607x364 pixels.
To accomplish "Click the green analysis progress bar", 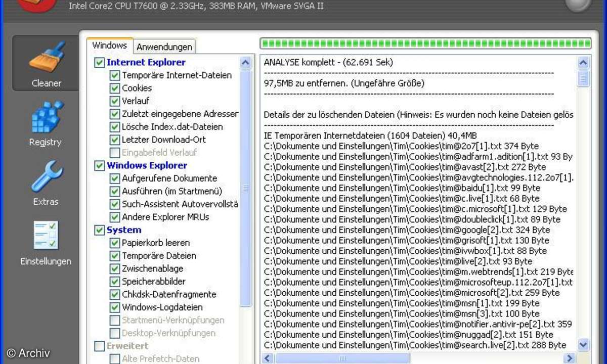I will 425,43.
